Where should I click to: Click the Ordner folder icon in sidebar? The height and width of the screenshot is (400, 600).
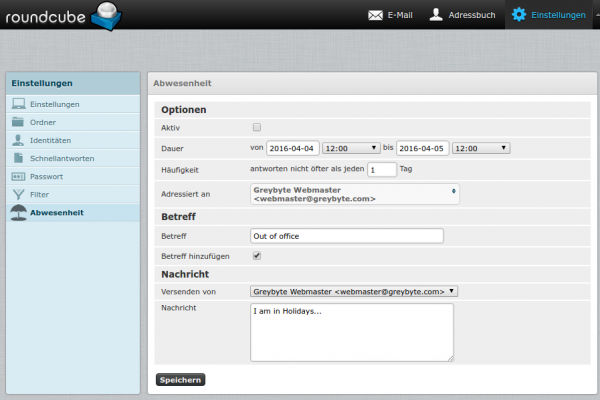[19, 122]
